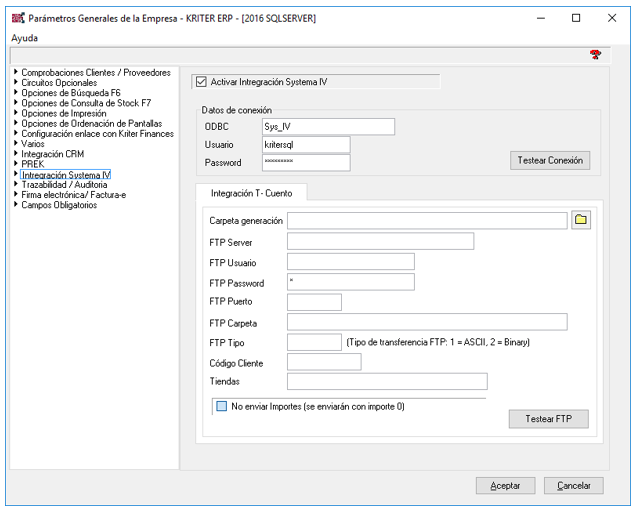The width and height of the screenshot is (635, 512).
Task: Expand Opciones de Búsqueda F6 arrow
Action: point(16,92)
